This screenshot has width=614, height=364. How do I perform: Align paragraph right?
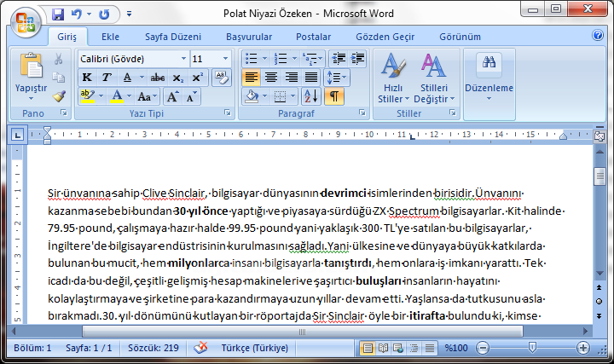pos(291,78)
